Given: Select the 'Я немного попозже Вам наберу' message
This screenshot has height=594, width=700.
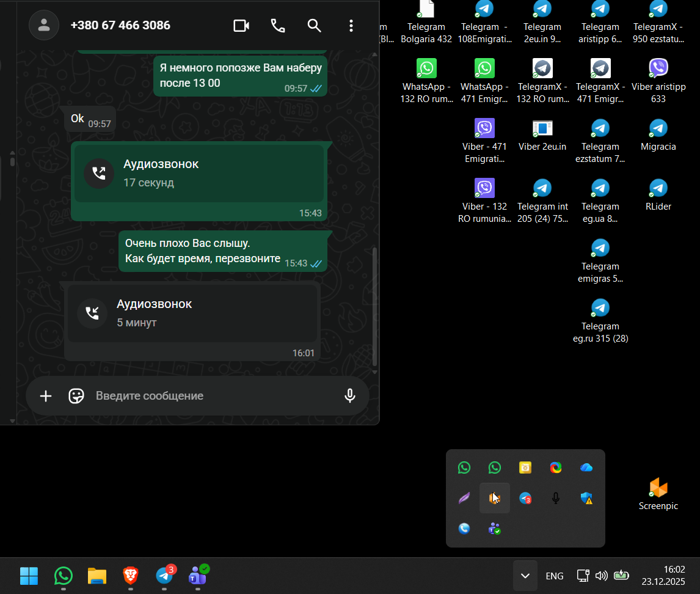Looking at the screenshot, I should pos(240,76).
